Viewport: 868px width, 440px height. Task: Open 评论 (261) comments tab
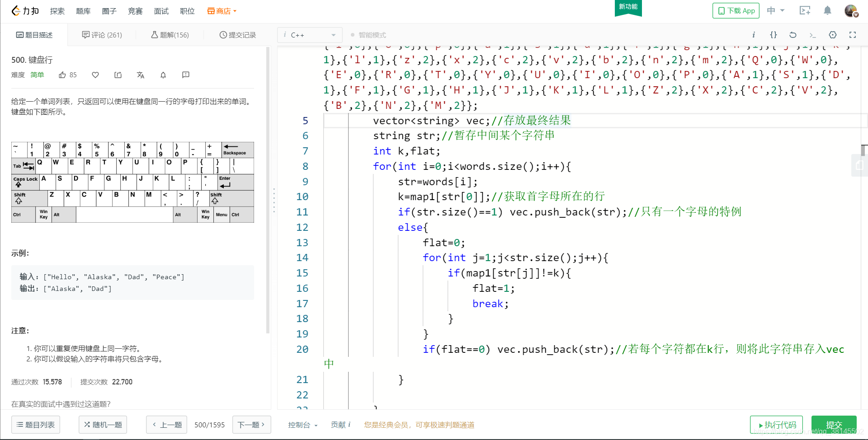[x=102, y=35]
